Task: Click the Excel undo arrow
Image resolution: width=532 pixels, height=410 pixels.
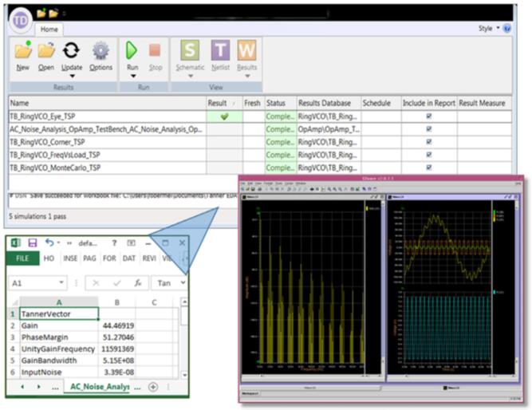Action: 49,242
